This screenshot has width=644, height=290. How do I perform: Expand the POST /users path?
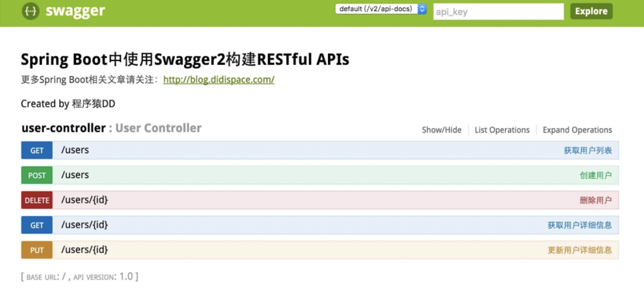75,176
